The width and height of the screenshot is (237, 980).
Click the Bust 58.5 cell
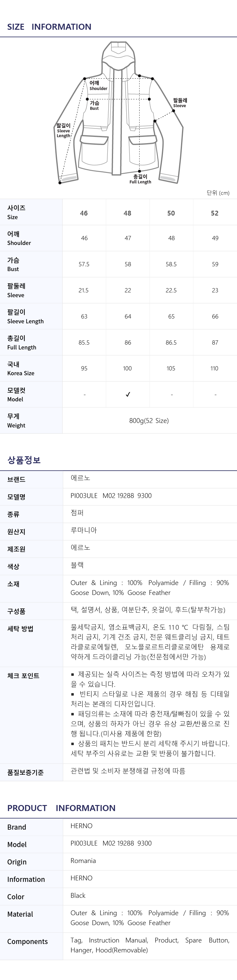(171, 264)
